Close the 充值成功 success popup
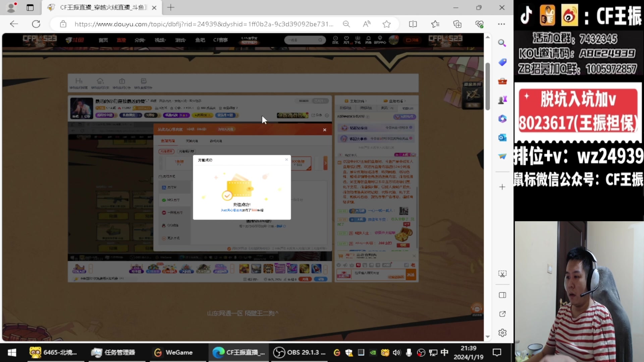 coord(287,160)
